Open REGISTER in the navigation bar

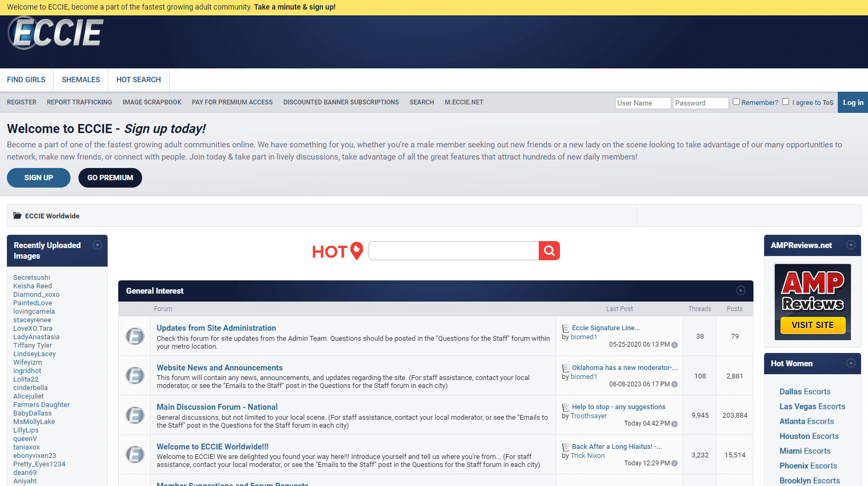[22, 102]
